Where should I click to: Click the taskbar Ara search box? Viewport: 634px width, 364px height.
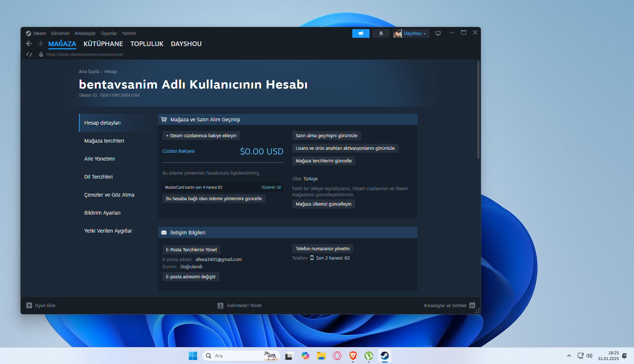241,356
